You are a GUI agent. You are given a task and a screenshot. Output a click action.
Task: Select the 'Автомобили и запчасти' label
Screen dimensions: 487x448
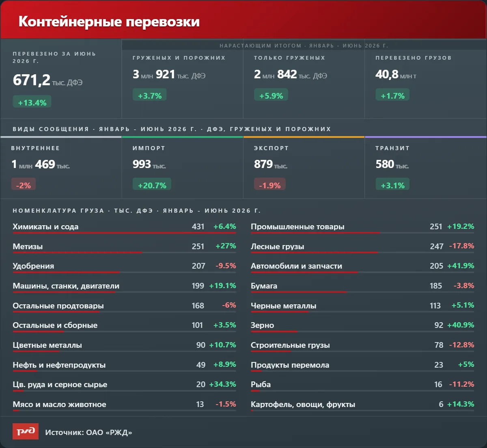296,266
